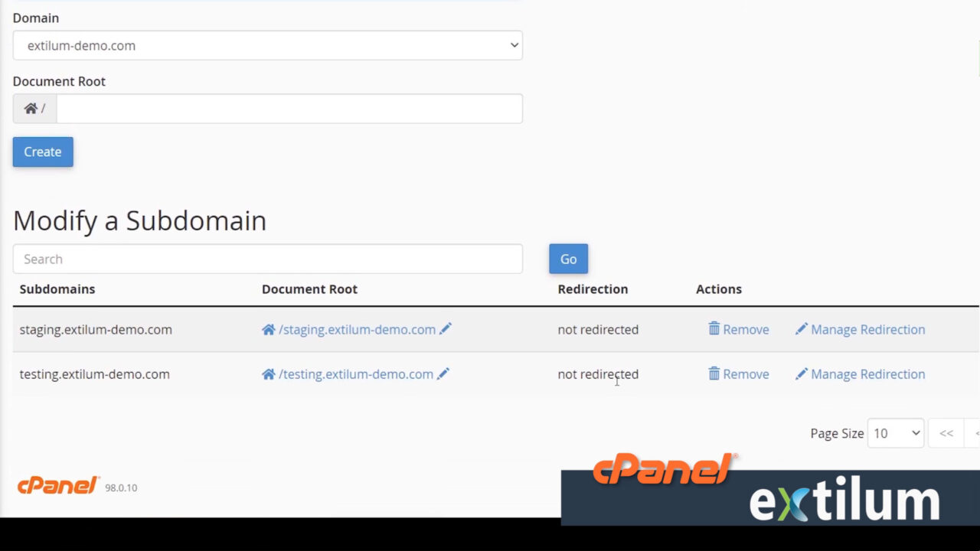Click the home icon in the Document Root field

click(x=31, y=108)
